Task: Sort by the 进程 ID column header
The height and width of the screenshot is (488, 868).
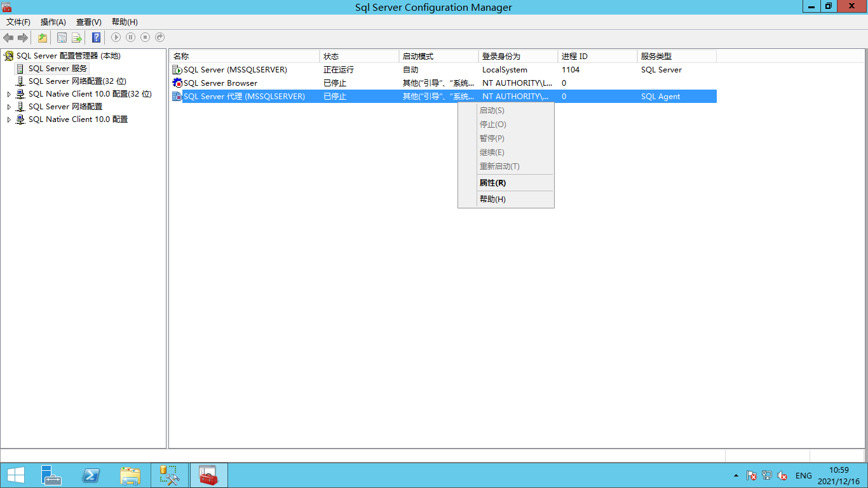Action: point(598,57)
